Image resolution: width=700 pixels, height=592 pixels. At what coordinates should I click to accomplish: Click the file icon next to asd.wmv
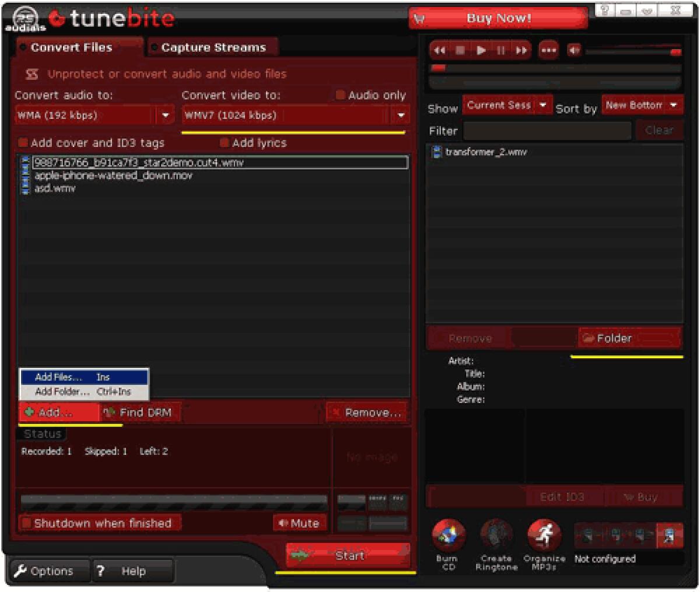tap(25, 188)
